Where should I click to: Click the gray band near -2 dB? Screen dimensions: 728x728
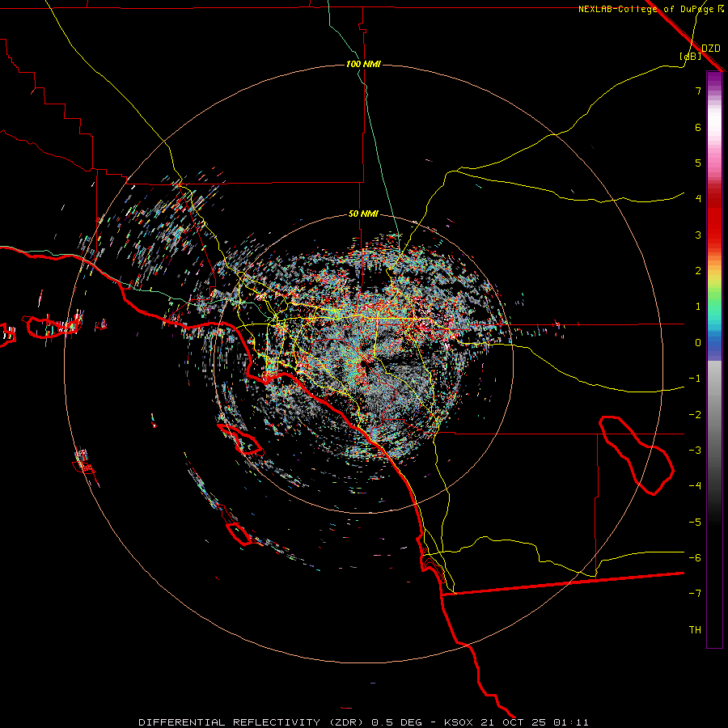pyautogui.click(x=714, y=415)
